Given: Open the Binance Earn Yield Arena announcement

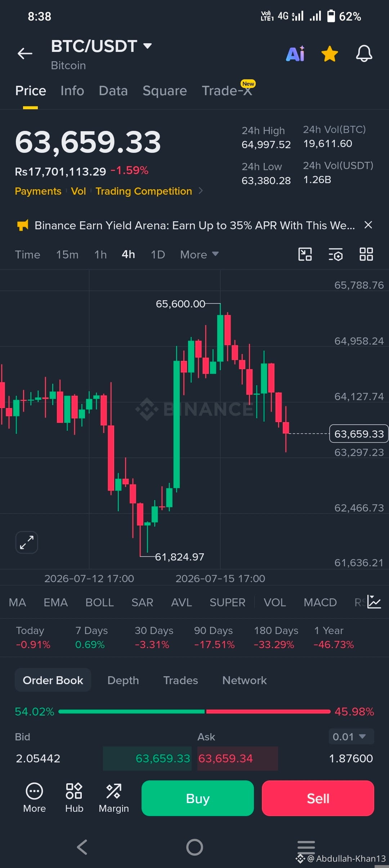Looking at the screenshot, I should point(194,226).
